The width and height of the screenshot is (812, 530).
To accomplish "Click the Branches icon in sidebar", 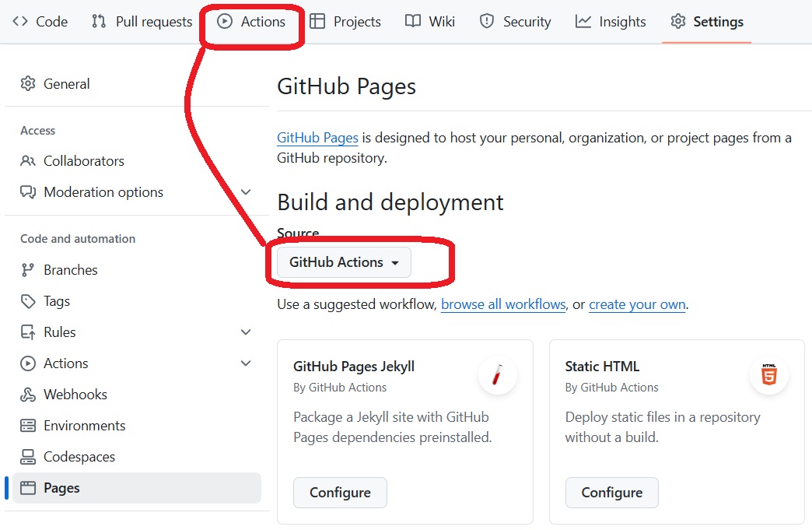I will pyautogui.click(x=28, y=270).
